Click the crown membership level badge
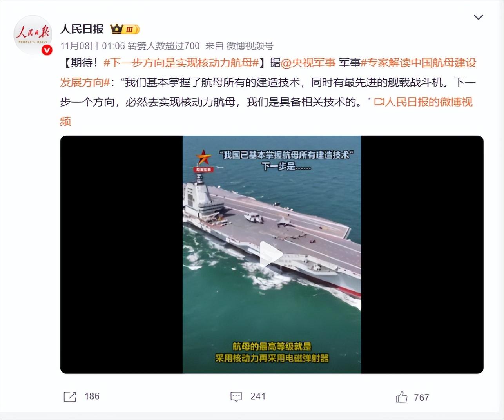This screenshot has height=420, width=504. click(125, 29)
